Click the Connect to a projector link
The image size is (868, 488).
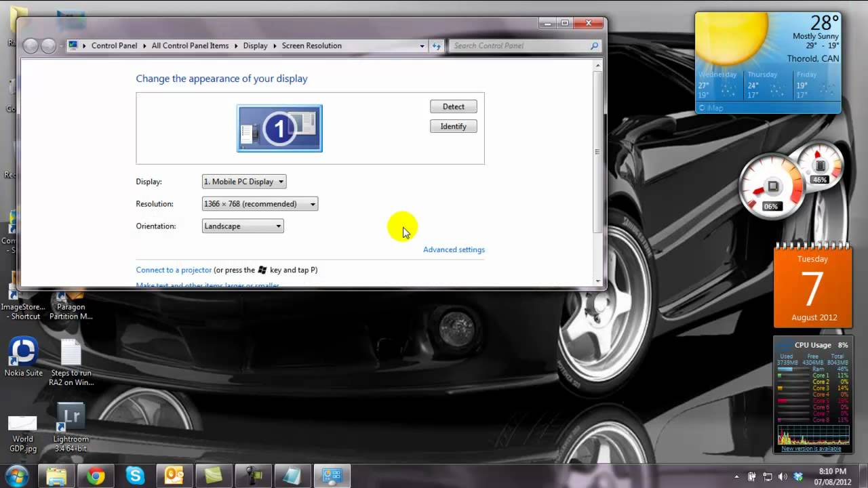(x=174, y=270)
